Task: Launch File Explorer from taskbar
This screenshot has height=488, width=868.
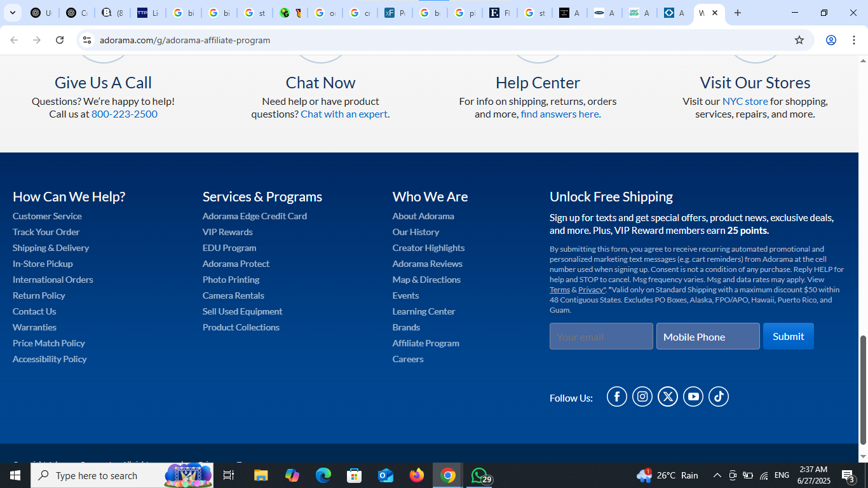Action: [x=261, y=475]
